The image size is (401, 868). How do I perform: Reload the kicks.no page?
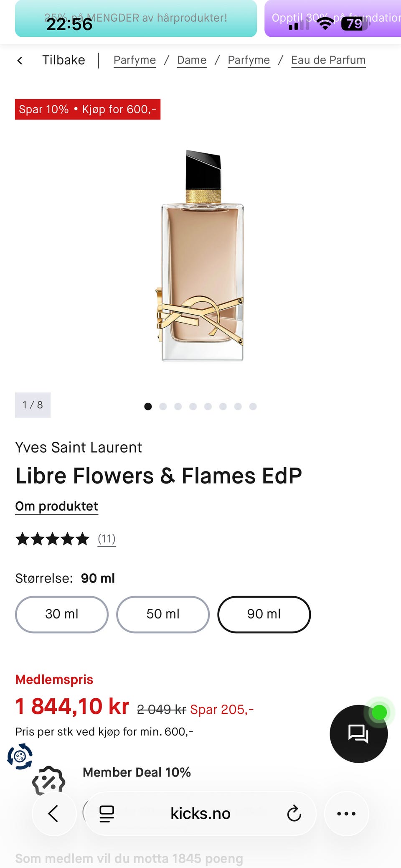tap(294, 813)
